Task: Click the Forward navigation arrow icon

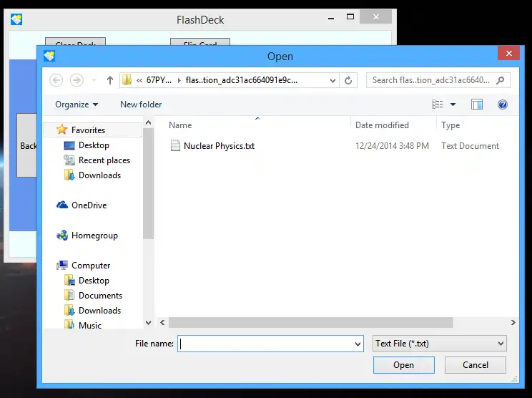Action: (77, 80)
